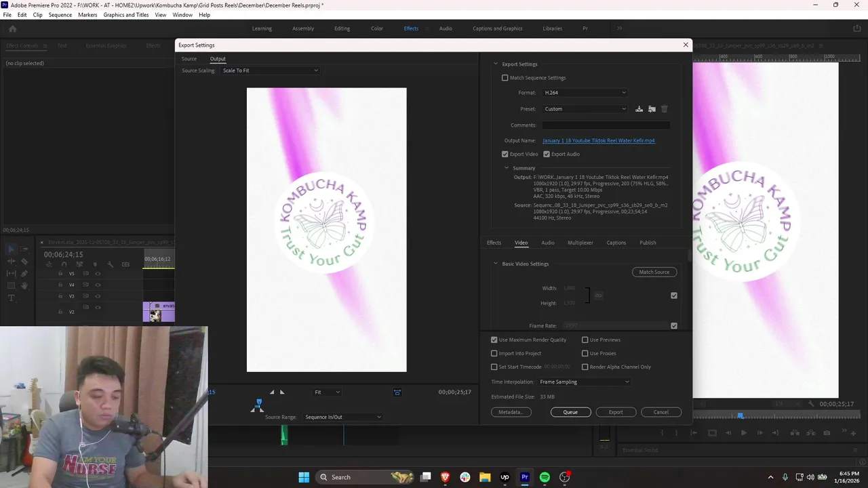Select the Razor tool
868x488 pixels.
click(x=24, y=262)
